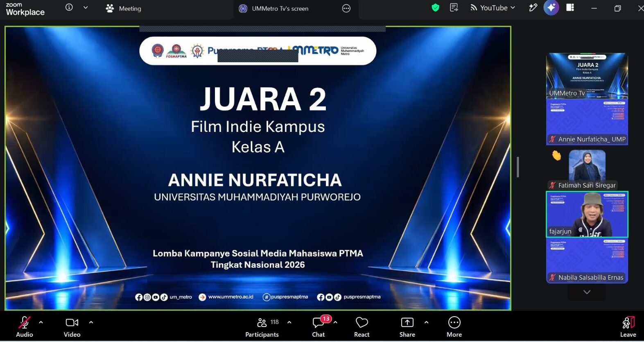Image resolution: width=644 pixels, height=342 pixels.
Task: Click the side panel resize handle
Action: (518, 167)
